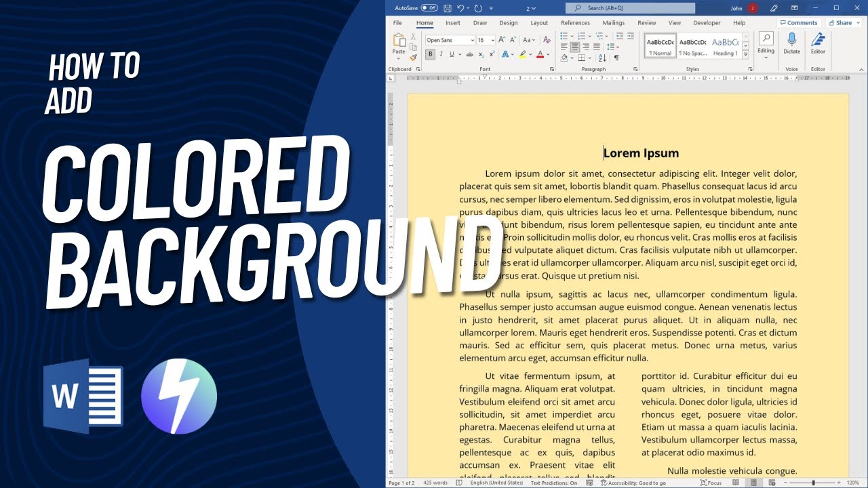Viewport: 868px width, 488px height.
Task: Open the Design tab
Action: 509,23
